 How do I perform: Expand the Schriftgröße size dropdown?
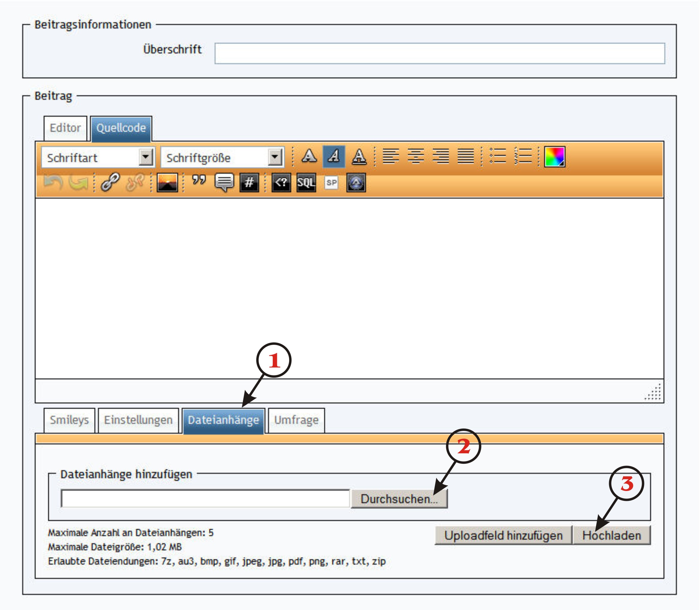[x=275, y=157]
